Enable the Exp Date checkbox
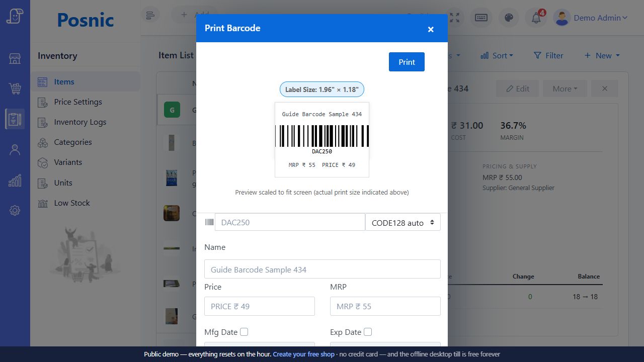The height and width of the screenshot is (362, 644). [x=368, y=332]
